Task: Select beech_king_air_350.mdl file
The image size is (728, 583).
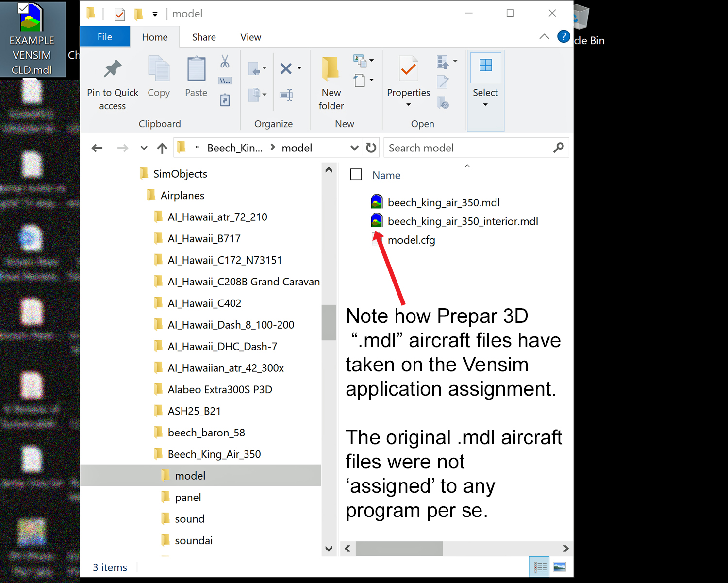Action: pos(435,202)
